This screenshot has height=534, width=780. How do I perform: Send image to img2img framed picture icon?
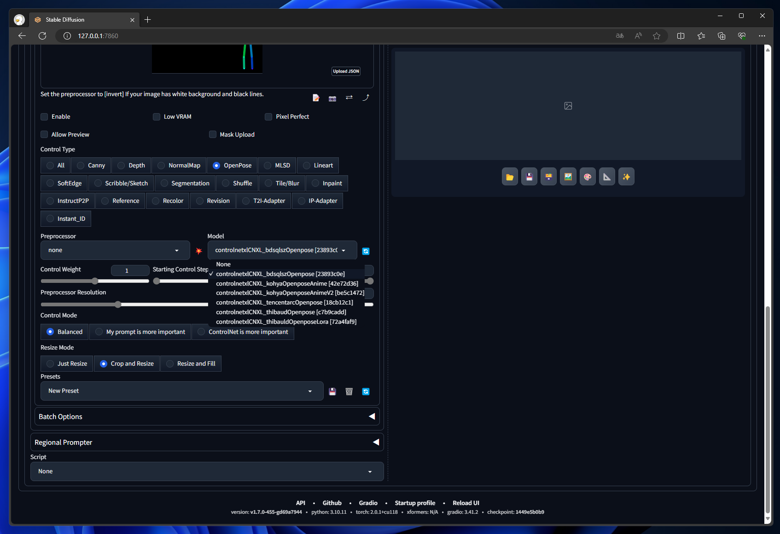(568, 177)
